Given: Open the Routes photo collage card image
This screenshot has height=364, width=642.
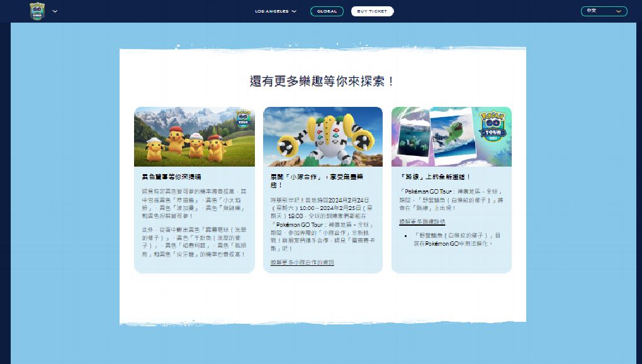Looking at the screenshot, I should click(x=452, y=136).
